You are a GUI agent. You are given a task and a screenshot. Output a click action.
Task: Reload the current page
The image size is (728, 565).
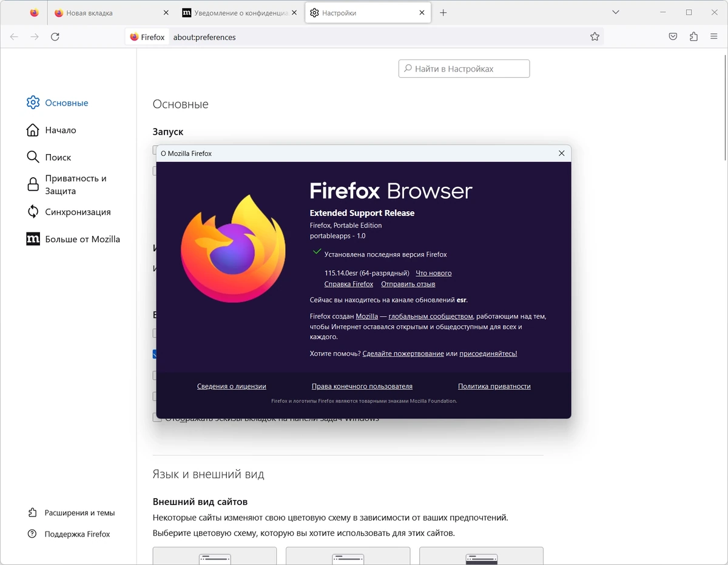tap(55, 37)
